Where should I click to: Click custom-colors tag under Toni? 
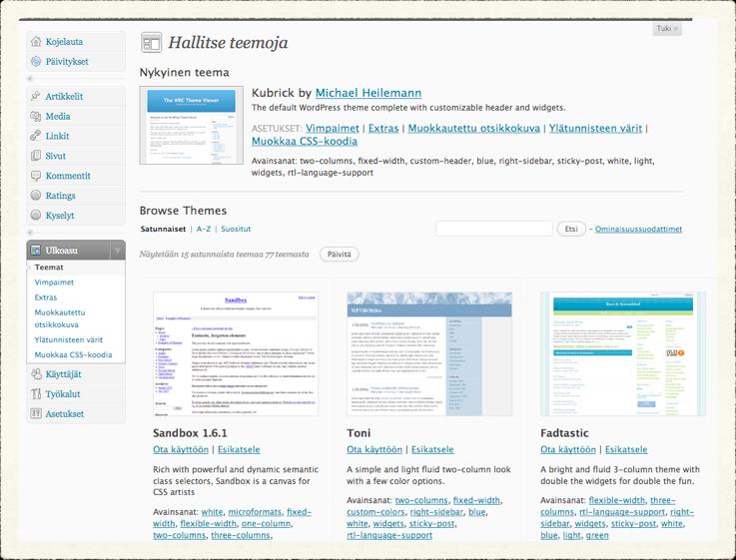[x=375, y=512]
